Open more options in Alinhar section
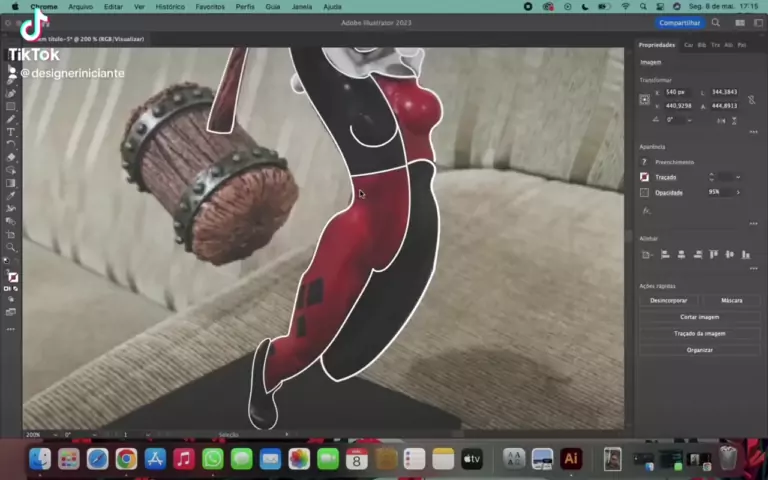The height and width of the screenshot is (480, 768). [753, 268]
